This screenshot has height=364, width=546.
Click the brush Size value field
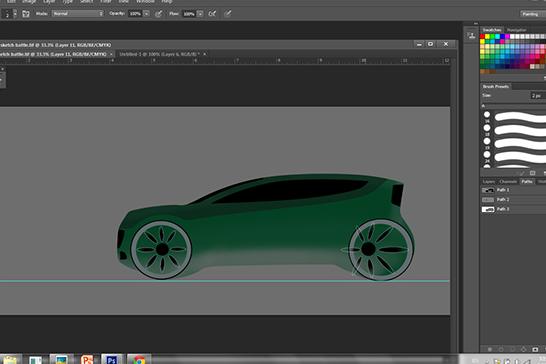pos(538,95)
